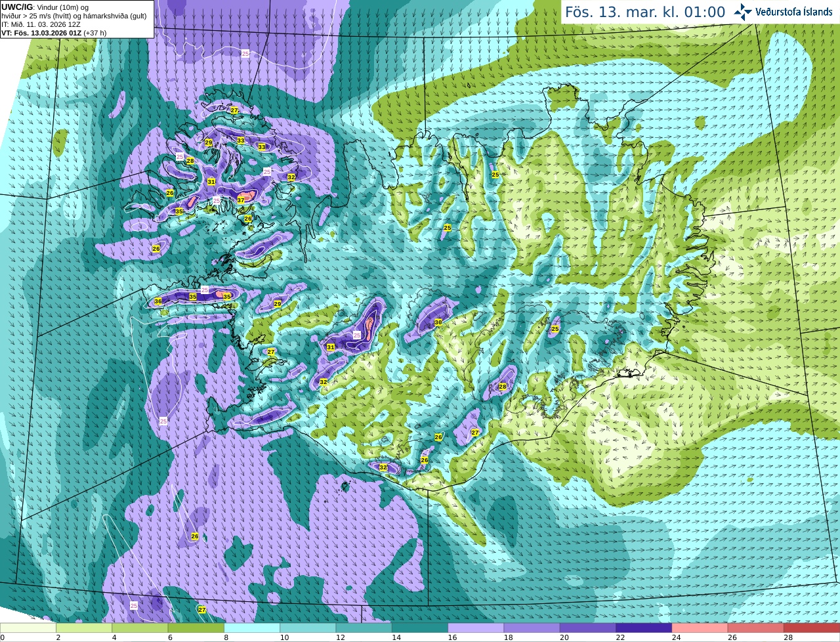Click the "VT: Fös. 13.03.2026 01Z (+37 h)" line
Viewport: 840px width, 642px height.
54,33
